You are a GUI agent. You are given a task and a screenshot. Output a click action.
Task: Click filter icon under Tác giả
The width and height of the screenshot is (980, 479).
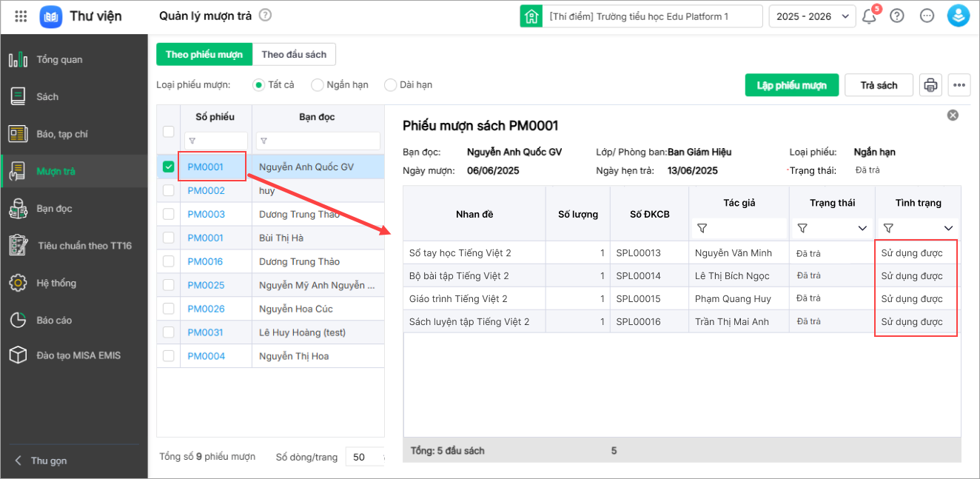[702, 228]
